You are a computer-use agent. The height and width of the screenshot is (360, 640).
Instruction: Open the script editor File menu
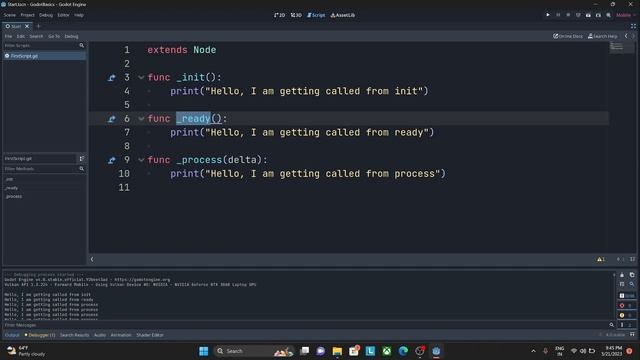coord(8,36)
